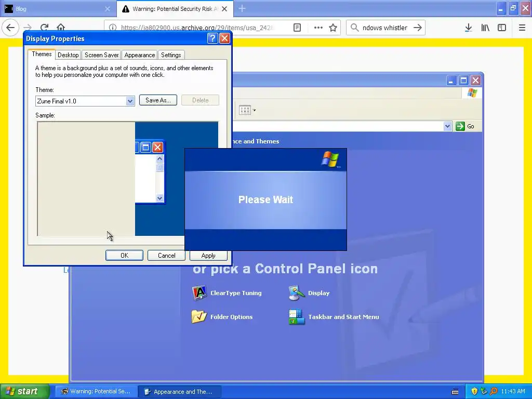Click the sample preview scrollbar down arrow
The width and height of the screenshot is (532, 399).
coord(159,198)
